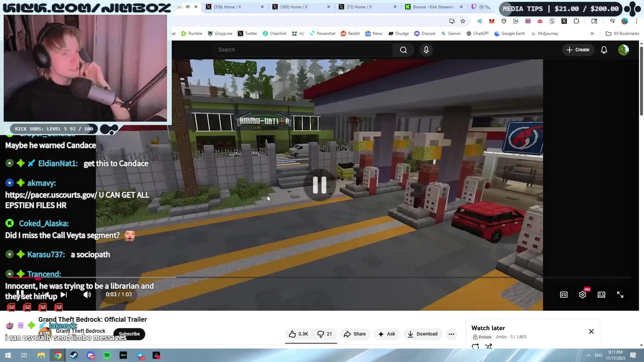Open Gemini bookmark
644x362 pixels.
pyautogui.click(x=451, y=34)
